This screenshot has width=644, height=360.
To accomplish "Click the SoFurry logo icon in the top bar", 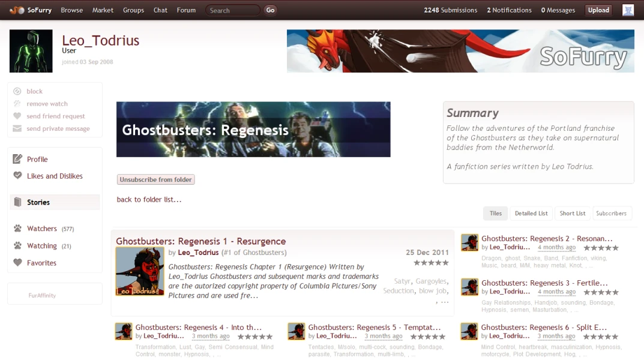I will (17, 10).
